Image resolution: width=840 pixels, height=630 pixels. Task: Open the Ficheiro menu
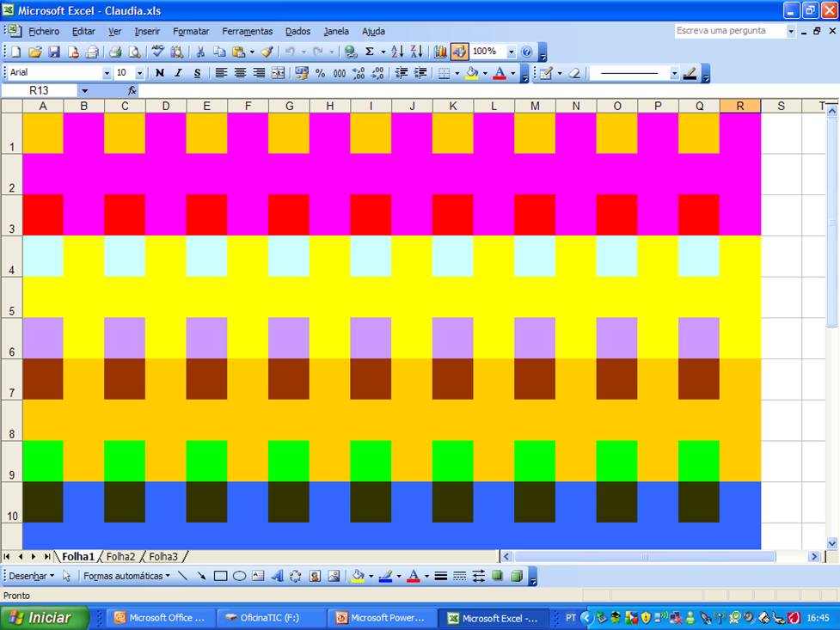(x=44, y=31)
